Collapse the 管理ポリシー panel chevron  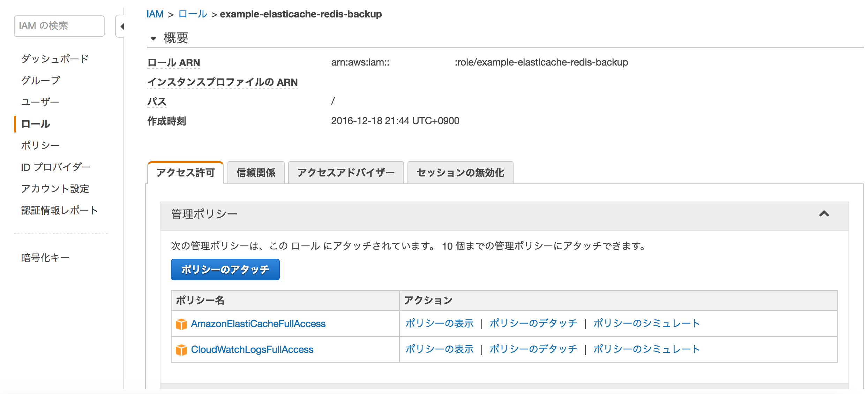tap(824, 214)
